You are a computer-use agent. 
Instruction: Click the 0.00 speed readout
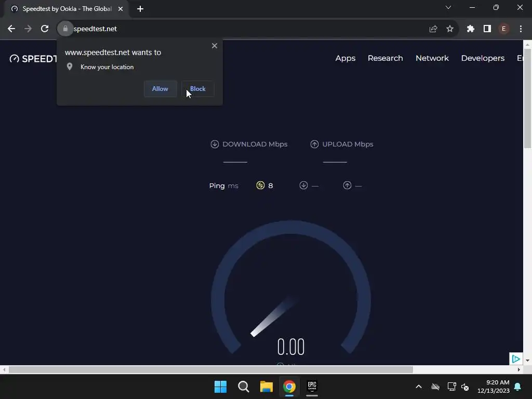tap(291, 347)
